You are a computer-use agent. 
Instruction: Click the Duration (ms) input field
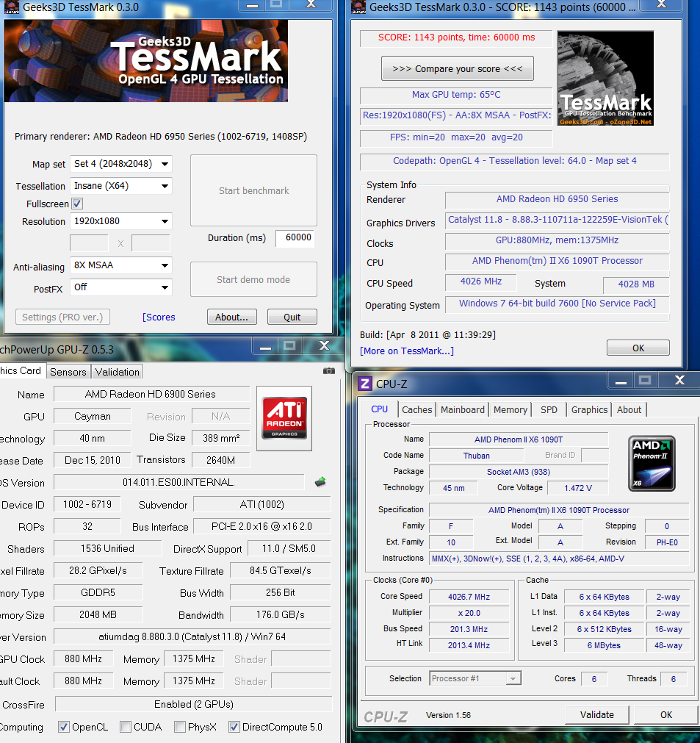[x=295, y=238]
